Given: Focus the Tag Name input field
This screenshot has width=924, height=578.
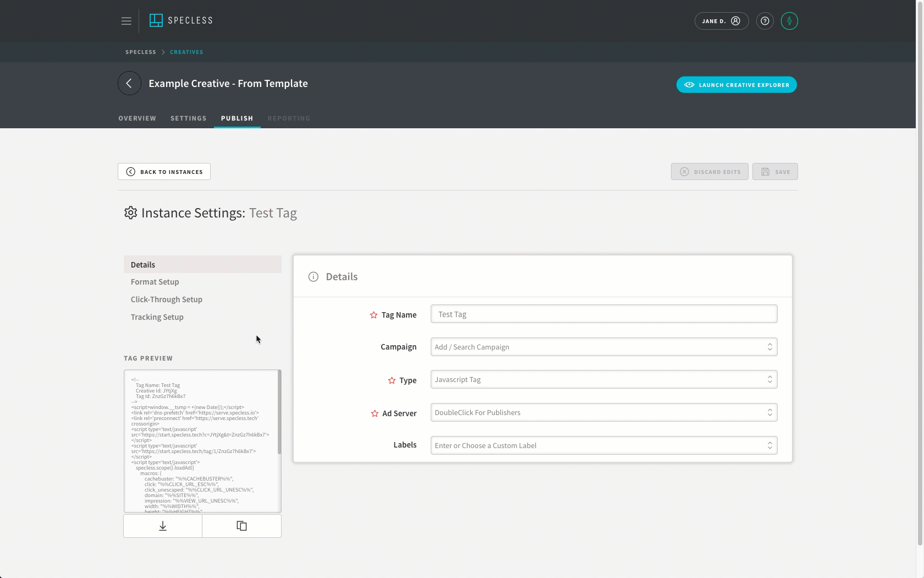Looking at the screenshot, I should coord(604,314).
